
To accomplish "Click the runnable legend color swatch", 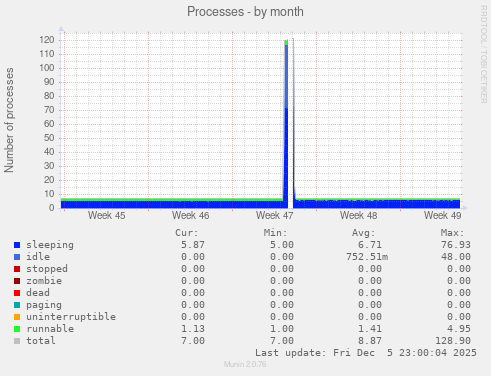I will click(x=17, y=329).
